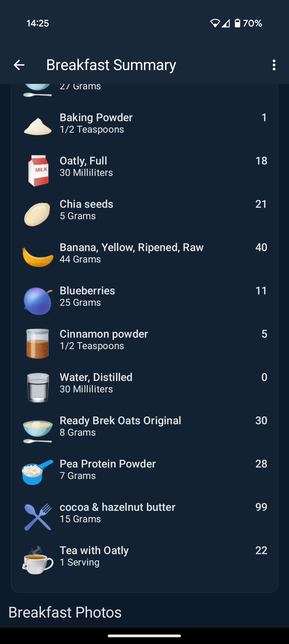Viewport: 289px width, 644px height.
Task: Tap the Chia seeds icon
Action: 37,214
